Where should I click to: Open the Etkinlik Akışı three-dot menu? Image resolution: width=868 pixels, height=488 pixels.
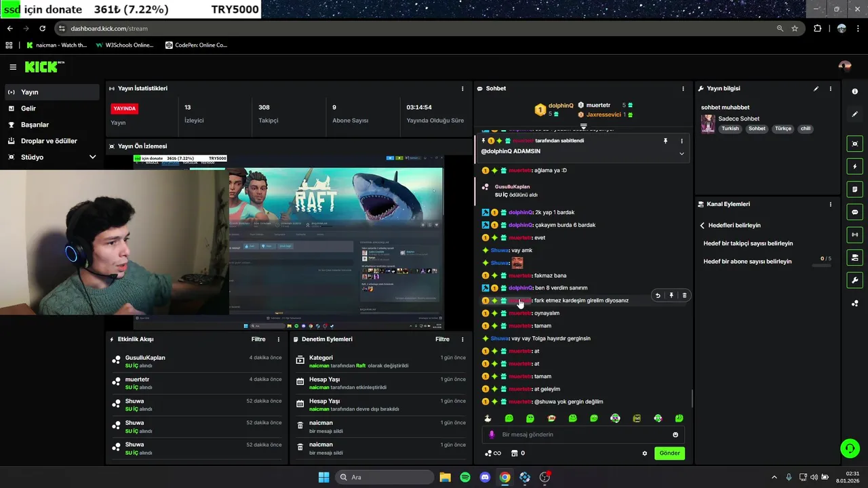278,340
